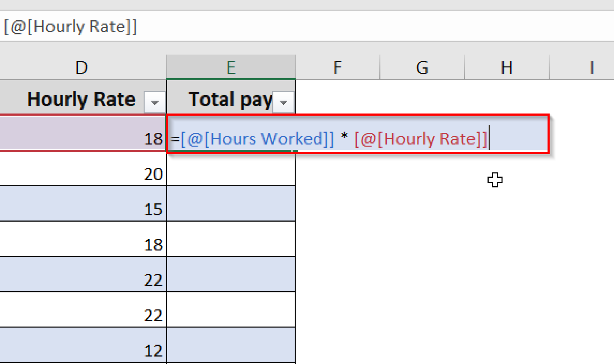This screenshot has height=364, width=614.
Task: Select column I header
Action: tap(591, 67)
